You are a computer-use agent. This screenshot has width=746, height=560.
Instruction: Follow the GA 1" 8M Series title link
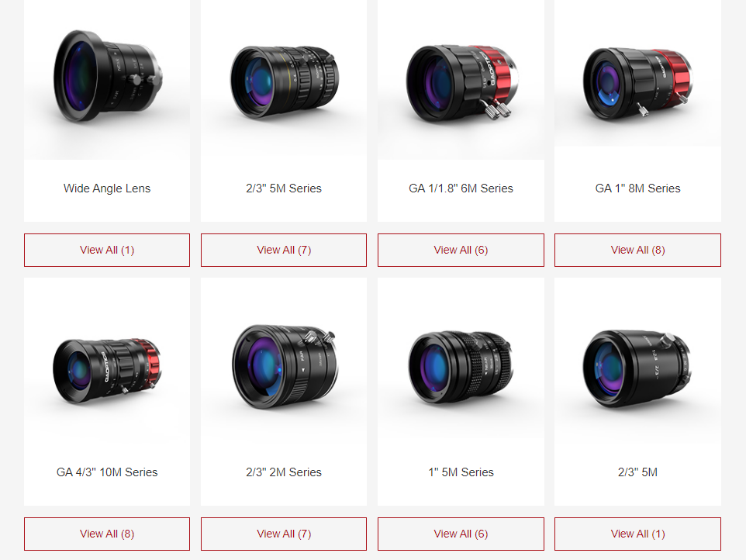coord(637,188)
